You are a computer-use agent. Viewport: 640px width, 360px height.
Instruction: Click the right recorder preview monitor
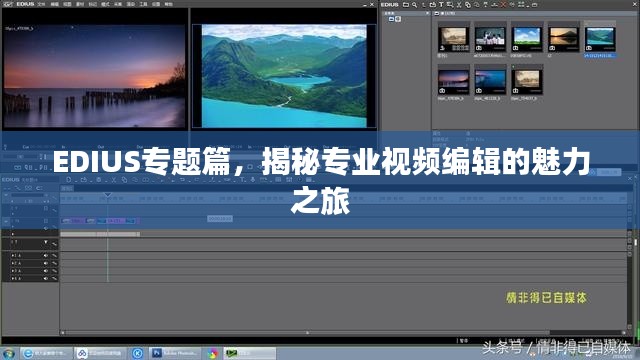coord(284,76)
